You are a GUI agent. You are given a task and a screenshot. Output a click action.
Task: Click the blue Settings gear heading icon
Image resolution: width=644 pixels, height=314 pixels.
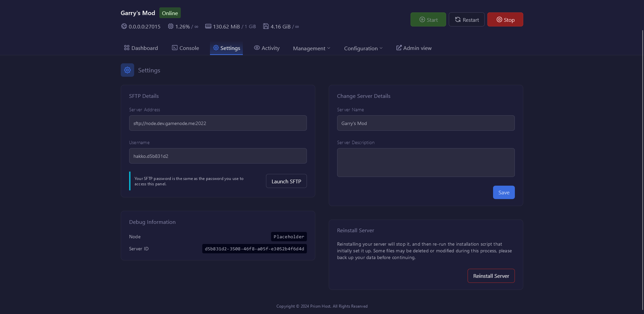tap(127, 70)
